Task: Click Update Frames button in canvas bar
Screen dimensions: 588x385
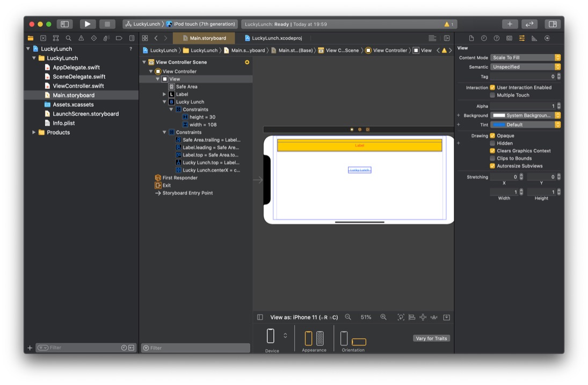Action: [401, 317]
